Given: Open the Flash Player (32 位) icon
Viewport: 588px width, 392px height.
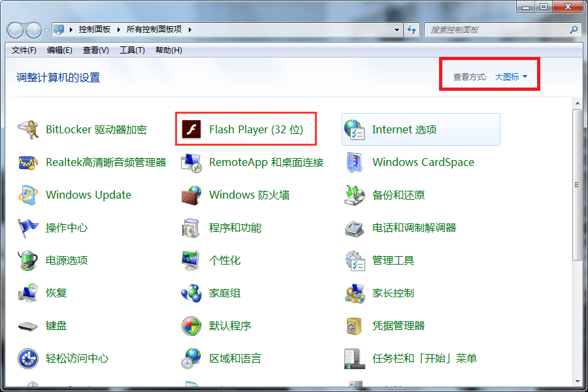Looking at the screenshot, I should tap(191, 129).
